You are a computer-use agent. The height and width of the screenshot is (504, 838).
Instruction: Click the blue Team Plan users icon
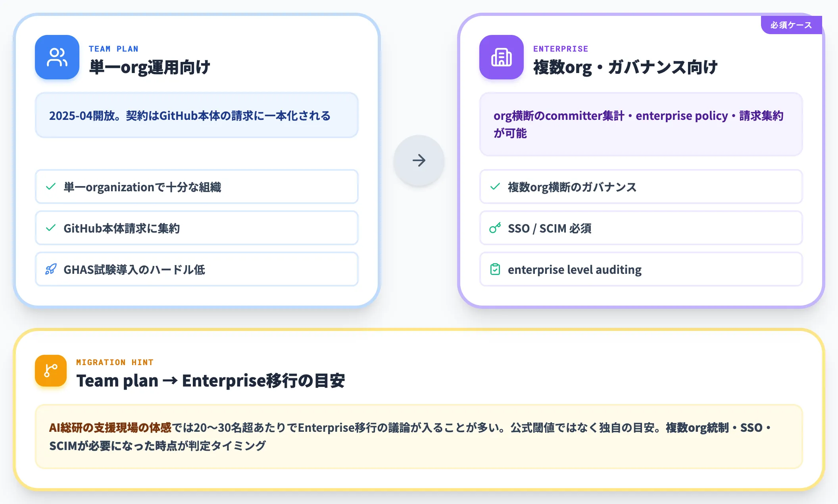click(x=57, y=57)
